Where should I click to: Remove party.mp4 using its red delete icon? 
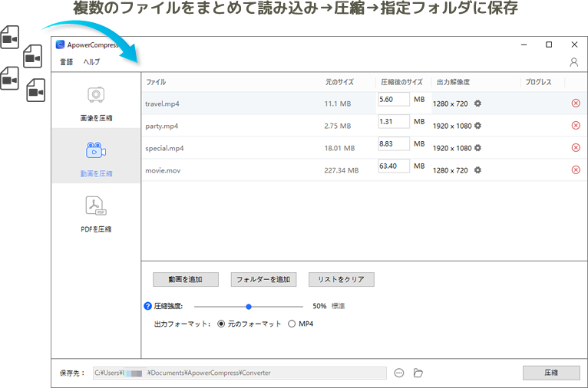[x=576, y=126]
